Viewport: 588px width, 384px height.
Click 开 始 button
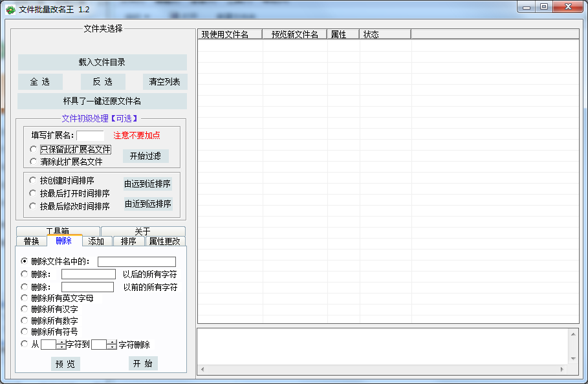(143, 363)
